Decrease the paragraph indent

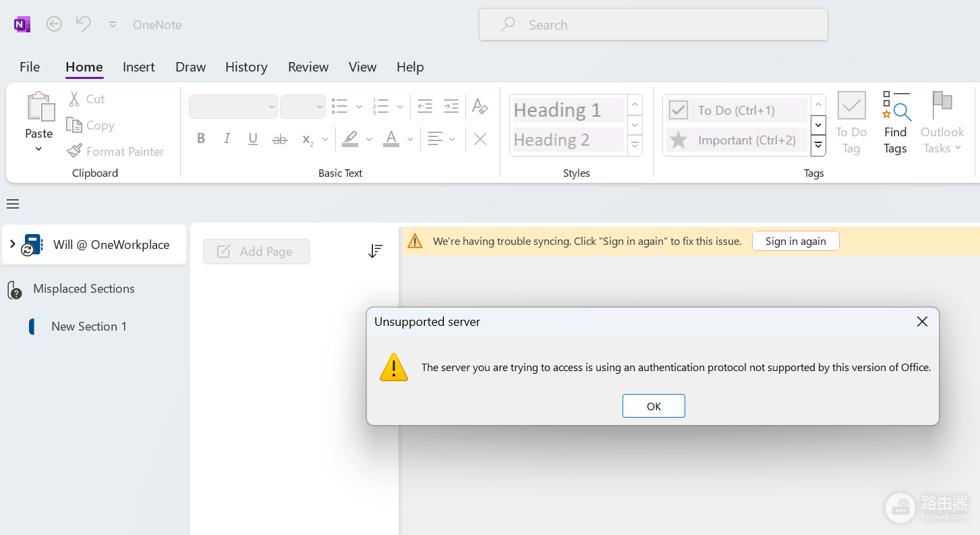[425, 106]
